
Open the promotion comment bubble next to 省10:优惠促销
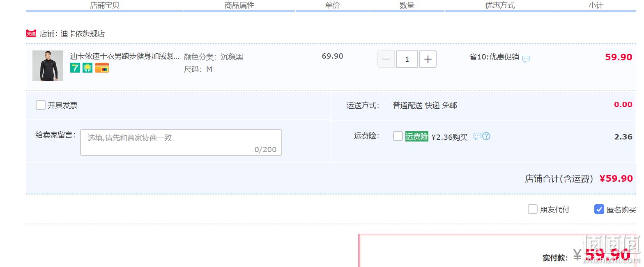click(526, 59)
